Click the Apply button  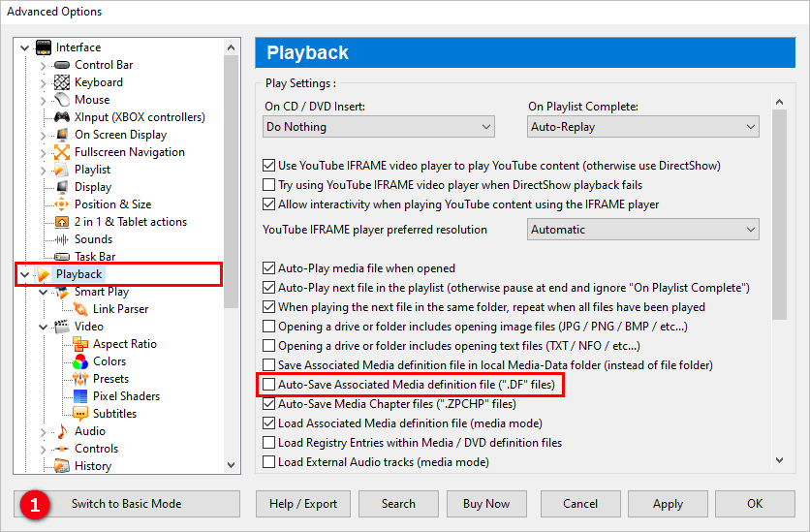[668, 504]
